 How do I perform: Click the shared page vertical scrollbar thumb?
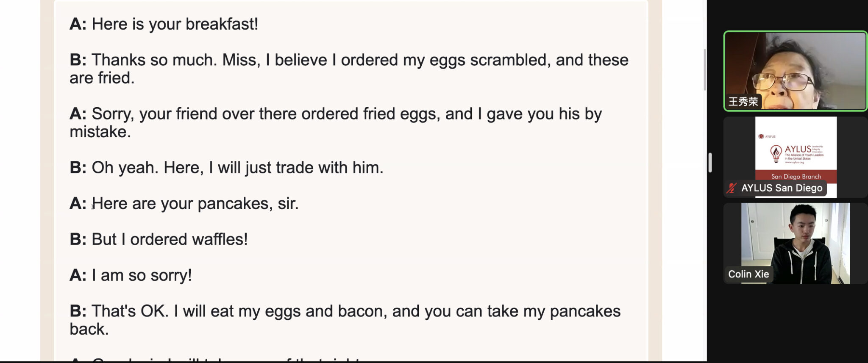(x=705, y=70)
